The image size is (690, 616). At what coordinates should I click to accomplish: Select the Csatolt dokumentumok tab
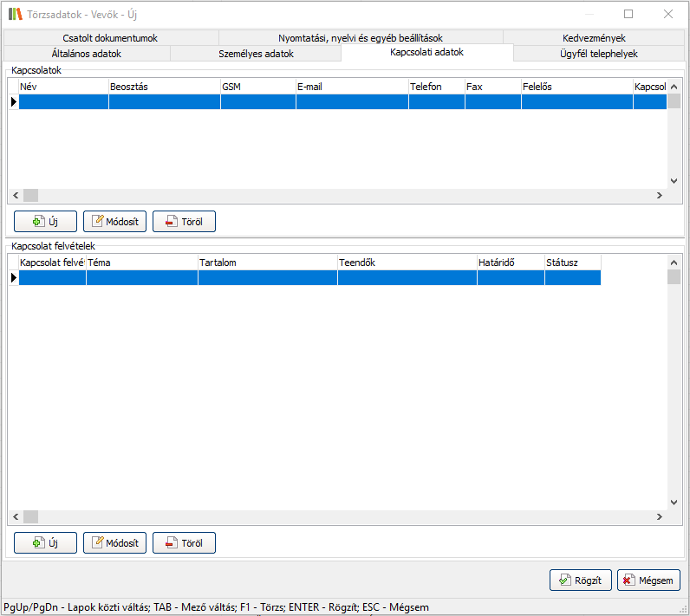point(110,38)
